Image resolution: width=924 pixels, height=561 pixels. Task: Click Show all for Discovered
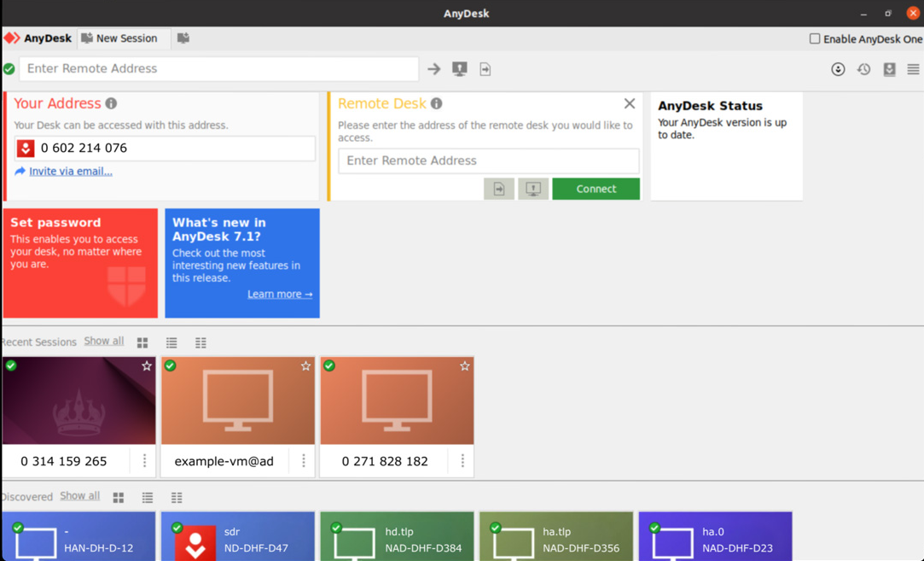pyautogui.click(x=79, y=496)
